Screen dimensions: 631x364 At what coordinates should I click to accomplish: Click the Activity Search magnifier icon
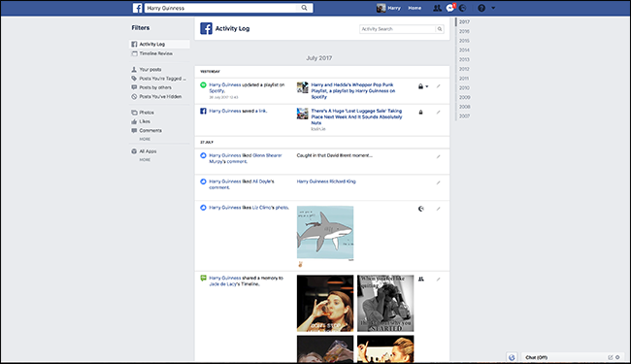click(x=440, y=29)
